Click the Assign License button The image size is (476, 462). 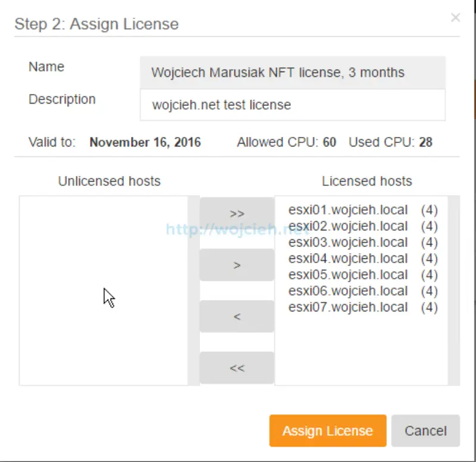(x=327, y=430)
